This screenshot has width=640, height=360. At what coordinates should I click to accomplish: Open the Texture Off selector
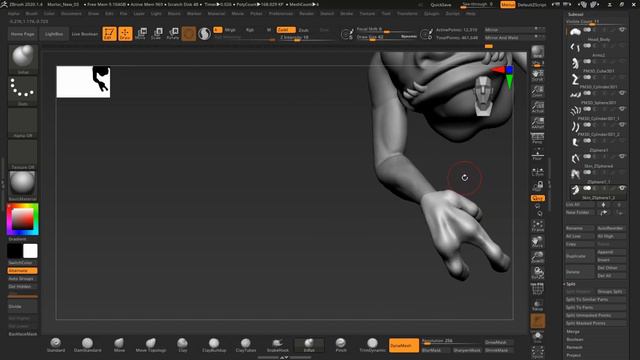pyautogui.click(x=22, y=154)
